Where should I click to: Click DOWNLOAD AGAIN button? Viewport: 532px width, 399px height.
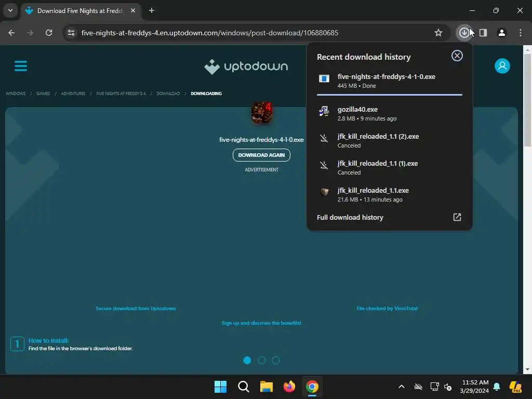[x=262, y=155]
